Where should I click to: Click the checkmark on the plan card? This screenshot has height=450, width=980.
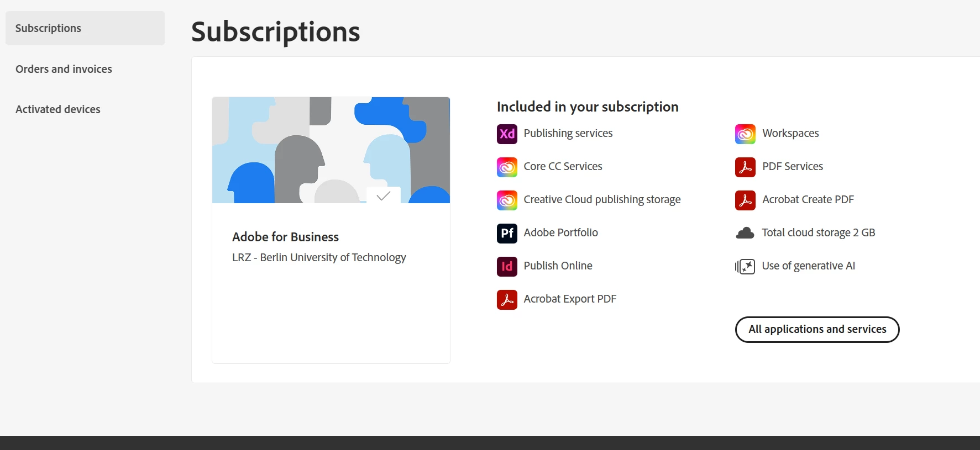[x=384, y=195]
